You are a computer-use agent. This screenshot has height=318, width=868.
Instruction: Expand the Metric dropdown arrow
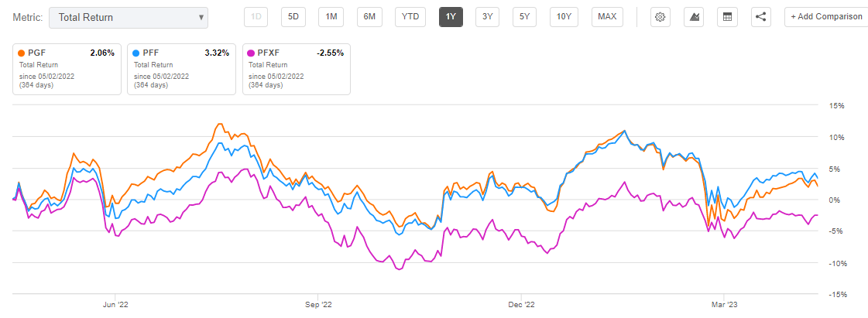coord(201,18)
